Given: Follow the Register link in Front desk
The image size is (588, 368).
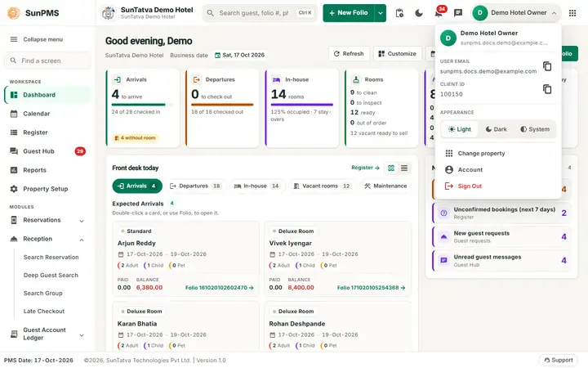Looking at the screenshot, I should [365, 168].
